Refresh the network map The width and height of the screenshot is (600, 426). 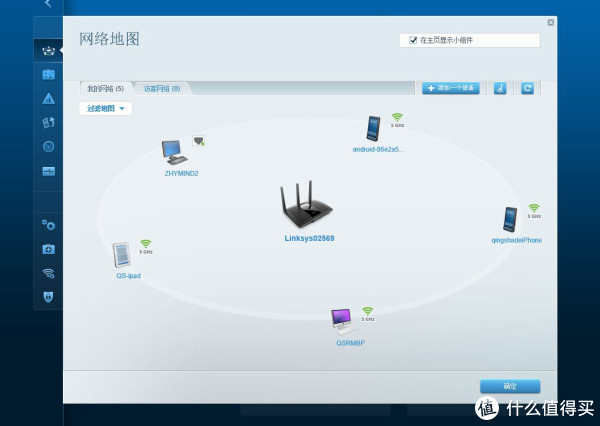527,88
